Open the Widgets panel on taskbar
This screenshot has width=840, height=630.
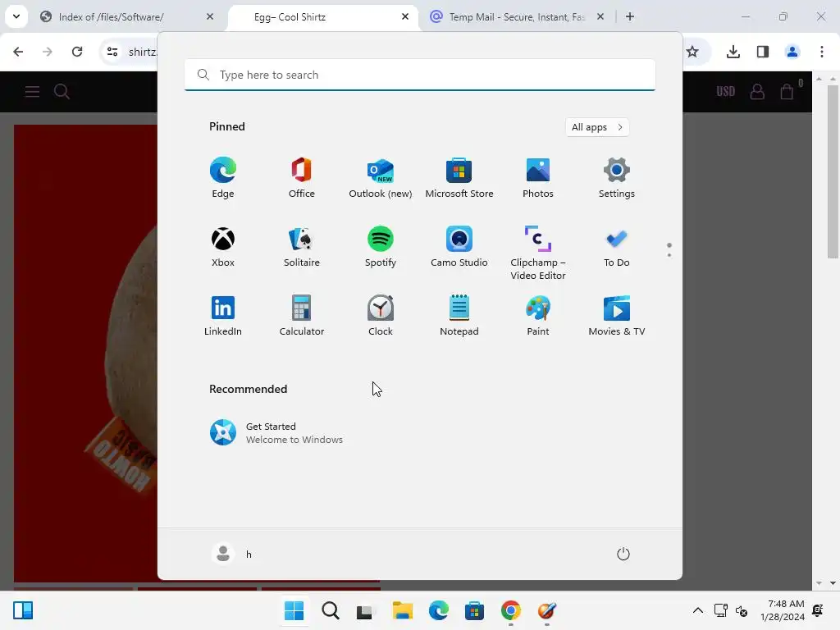point(23,610)
